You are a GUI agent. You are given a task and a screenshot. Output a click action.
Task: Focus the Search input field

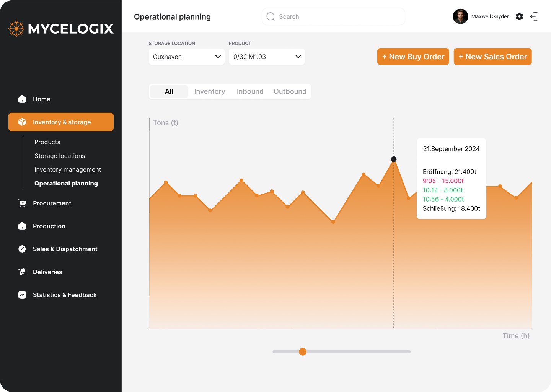tap(337, 16)
